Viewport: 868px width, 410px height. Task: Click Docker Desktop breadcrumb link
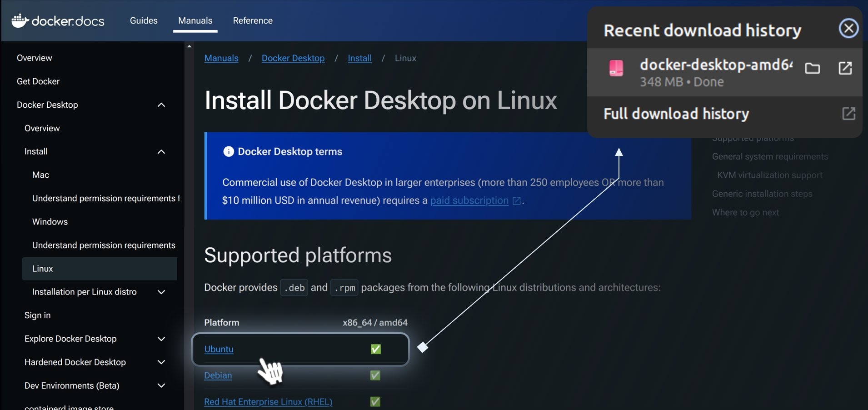293,58
